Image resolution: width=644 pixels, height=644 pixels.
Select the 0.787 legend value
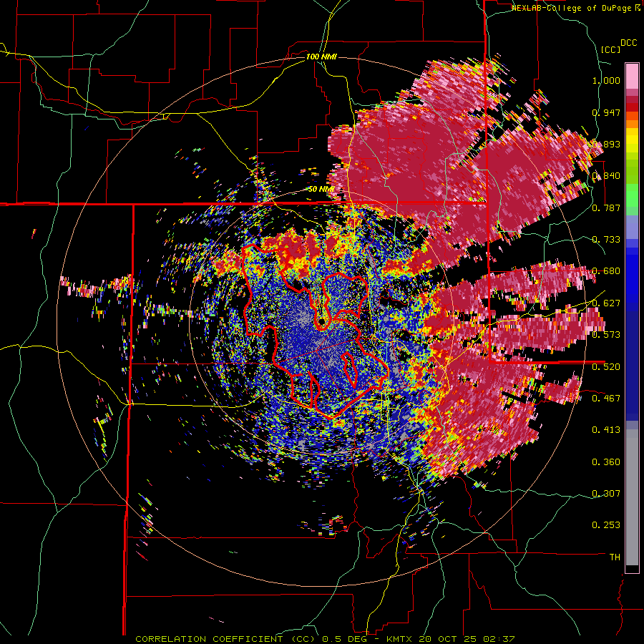[606, 208]
